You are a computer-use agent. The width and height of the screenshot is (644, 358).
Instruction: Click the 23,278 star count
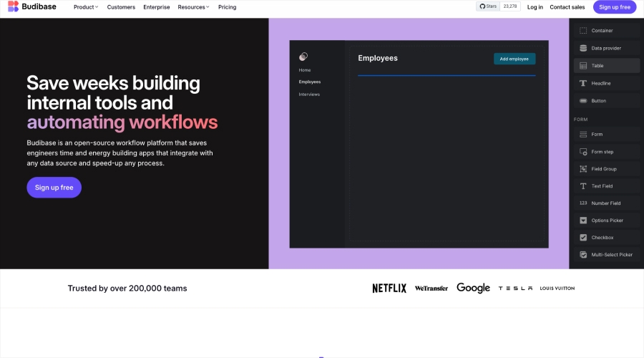click(510, 6)
